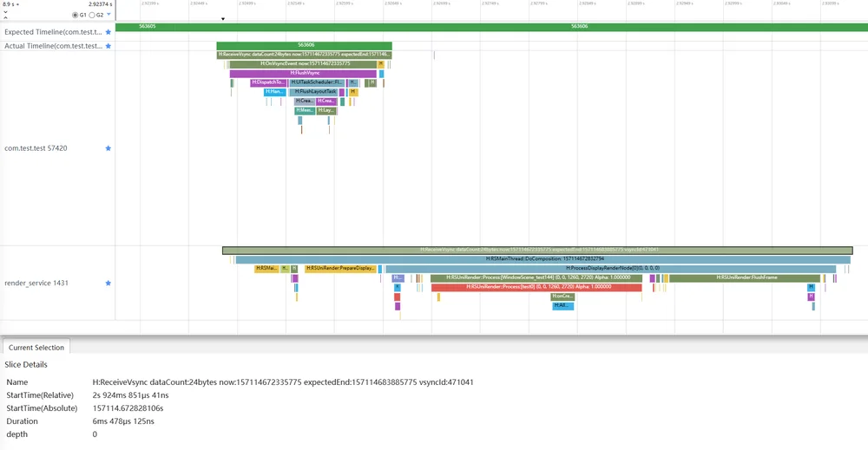Select the render_service 1431 row label

36,283
